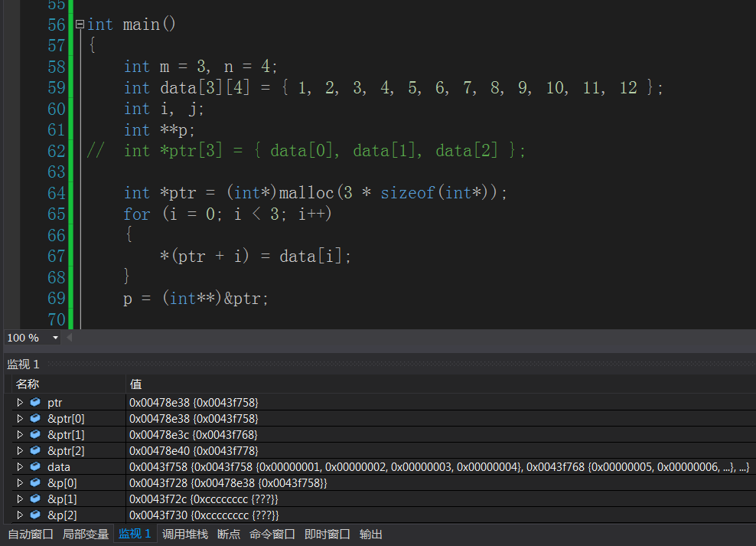Click the for keyword on line 65

(x=136, y=214)
